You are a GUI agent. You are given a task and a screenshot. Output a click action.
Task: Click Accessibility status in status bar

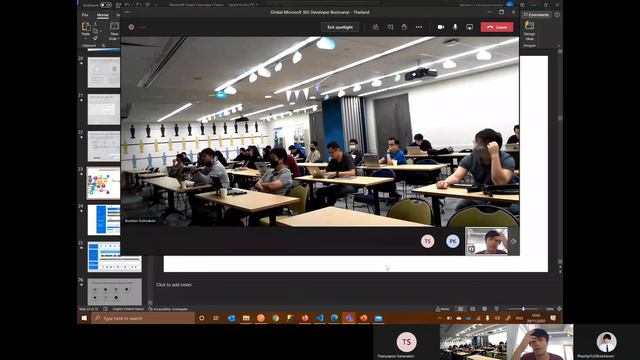tap(168, 309)
